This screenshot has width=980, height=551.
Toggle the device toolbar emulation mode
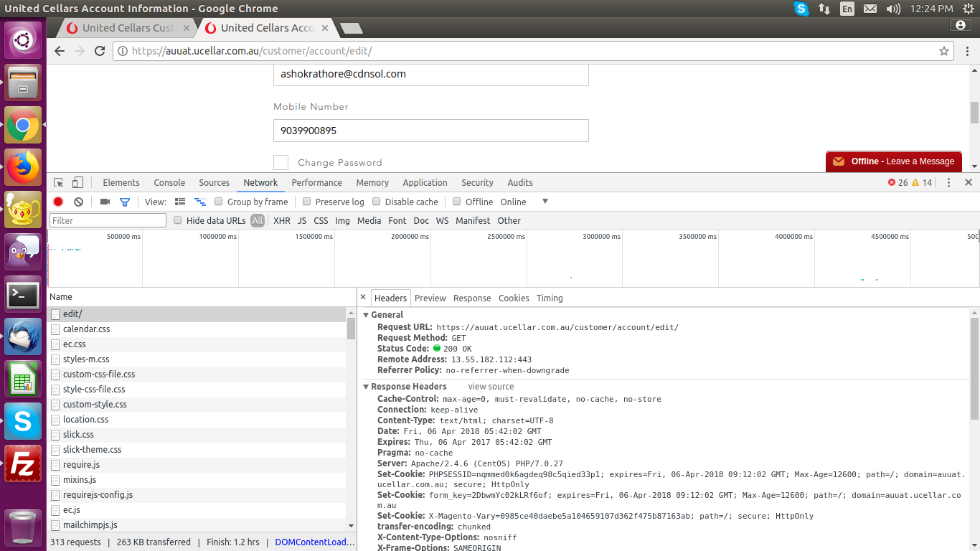point(77,182)
